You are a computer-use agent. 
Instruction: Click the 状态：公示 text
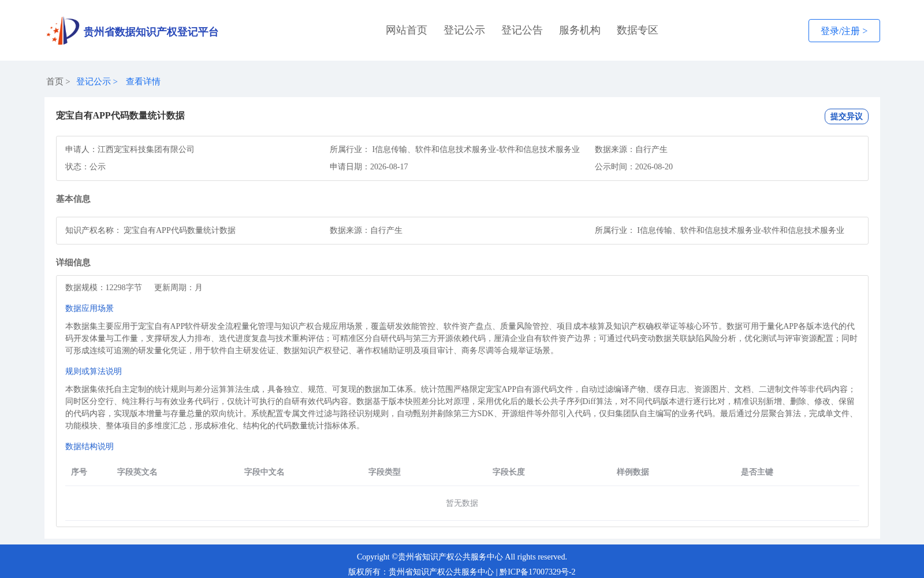click(x=85, y=166)
